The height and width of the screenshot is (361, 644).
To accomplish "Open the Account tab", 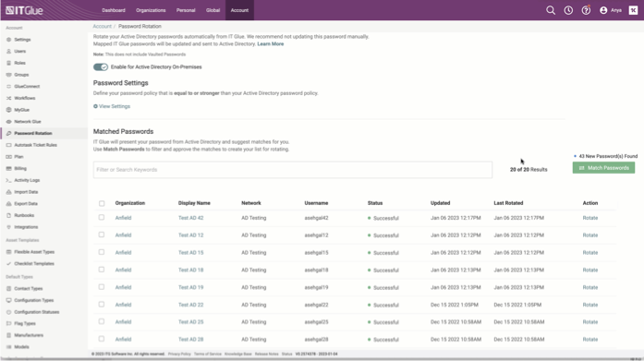I will pyautogui.click(x=239, y=10).
